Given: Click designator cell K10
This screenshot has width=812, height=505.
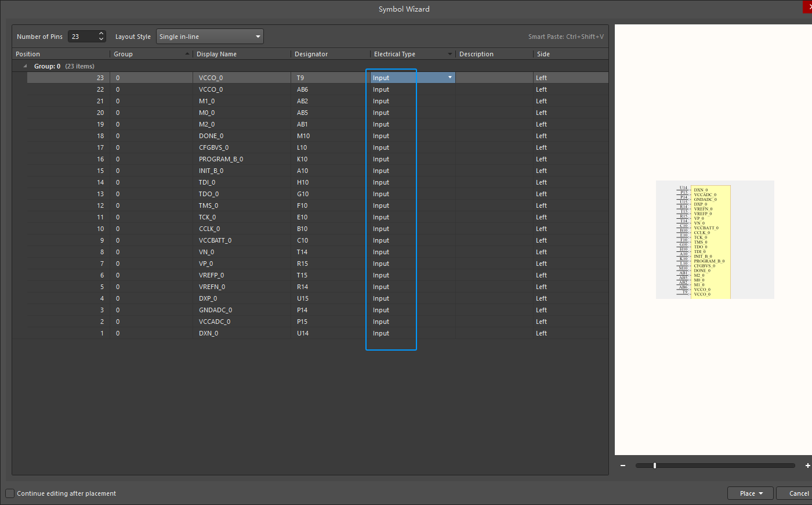Looking at the screenshot, I should [331, 159].
